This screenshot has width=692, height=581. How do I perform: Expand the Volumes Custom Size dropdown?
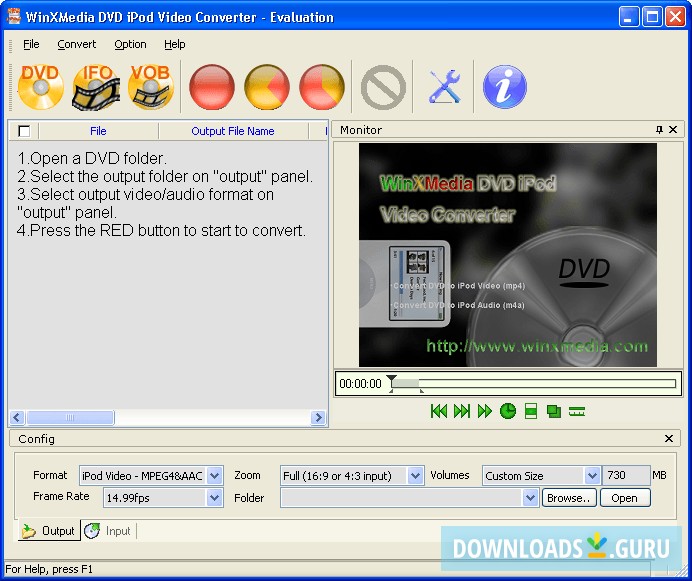point(592,475)
